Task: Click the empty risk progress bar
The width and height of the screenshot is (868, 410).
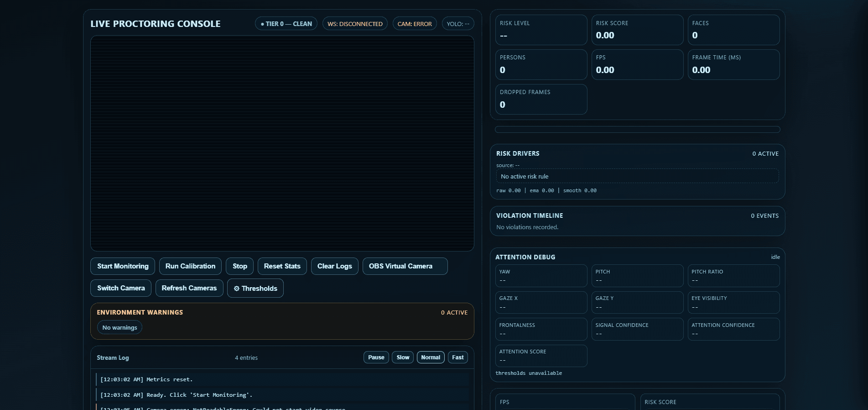Action: 638,130
